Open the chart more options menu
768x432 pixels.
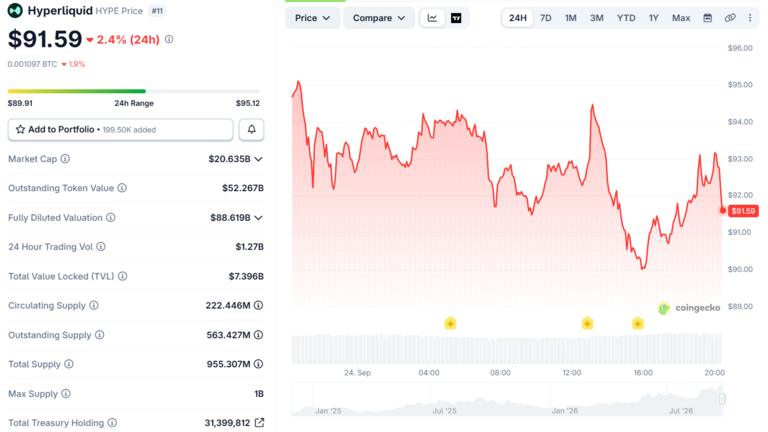750,18
